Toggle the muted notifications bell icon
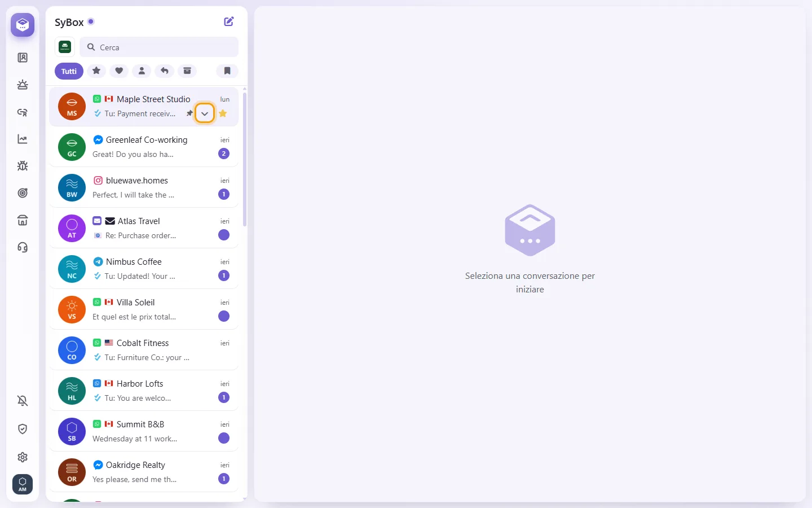Viewport: 812px width, 508px height. coord(23,401)
